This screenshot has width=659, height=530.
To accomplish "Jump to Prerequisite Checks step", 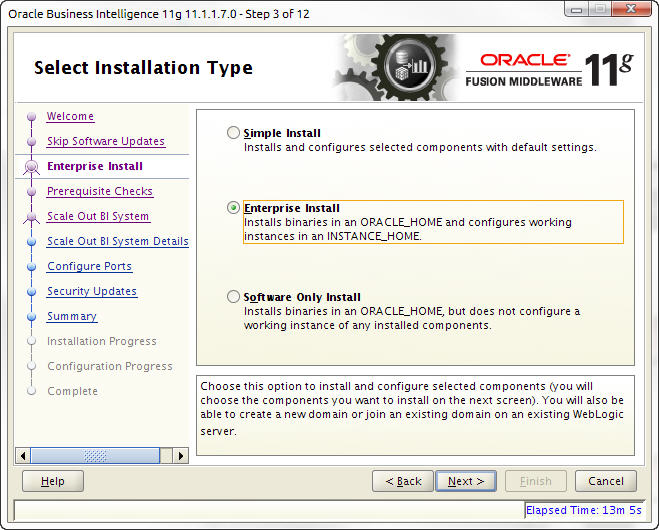I will 100,191.
